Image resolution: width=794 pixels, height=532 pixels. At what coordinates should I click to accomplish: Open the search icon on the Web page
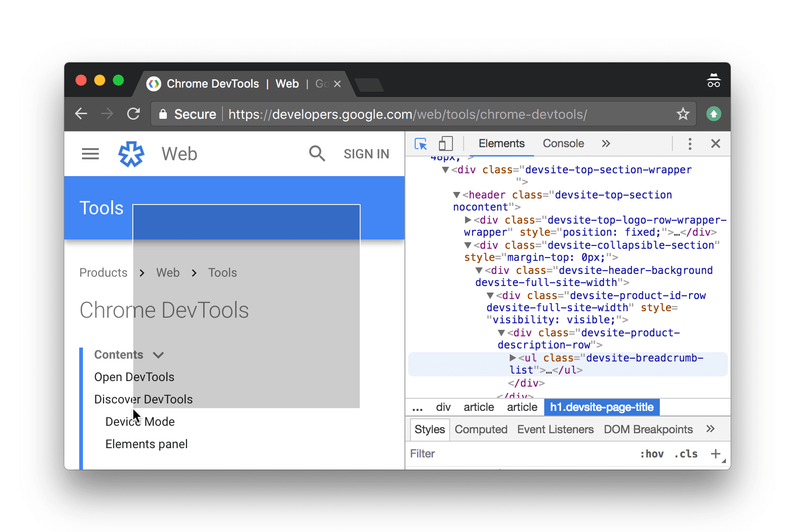coord(317,154)
